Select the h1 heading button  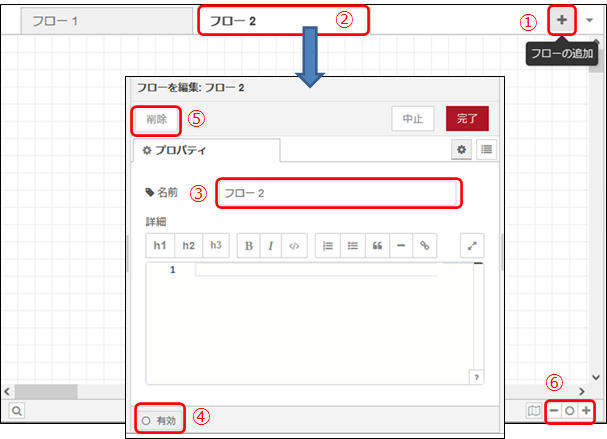(x=159, y=245)
